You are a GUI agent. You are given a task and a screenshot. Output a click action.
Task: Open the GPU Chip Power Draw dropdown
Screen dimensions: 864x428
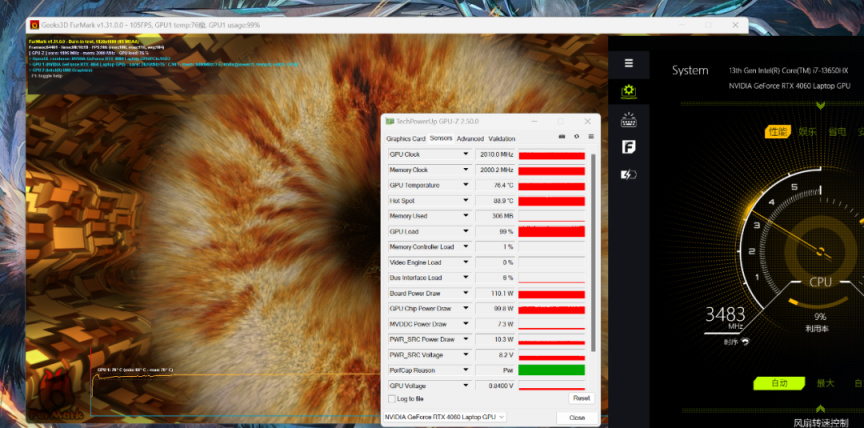466,308
